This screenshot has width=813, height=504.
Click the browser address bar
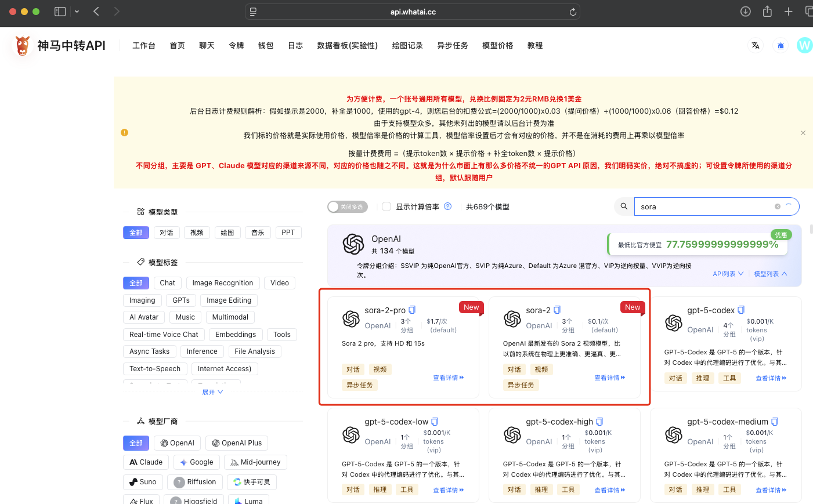(413, 12)
